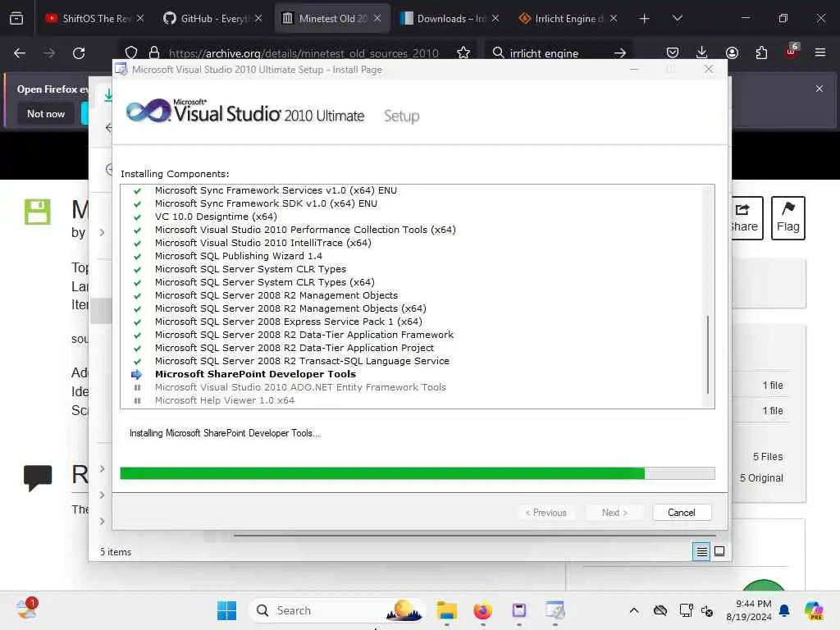Click the Firefox reload page icon

click(79, 53)
